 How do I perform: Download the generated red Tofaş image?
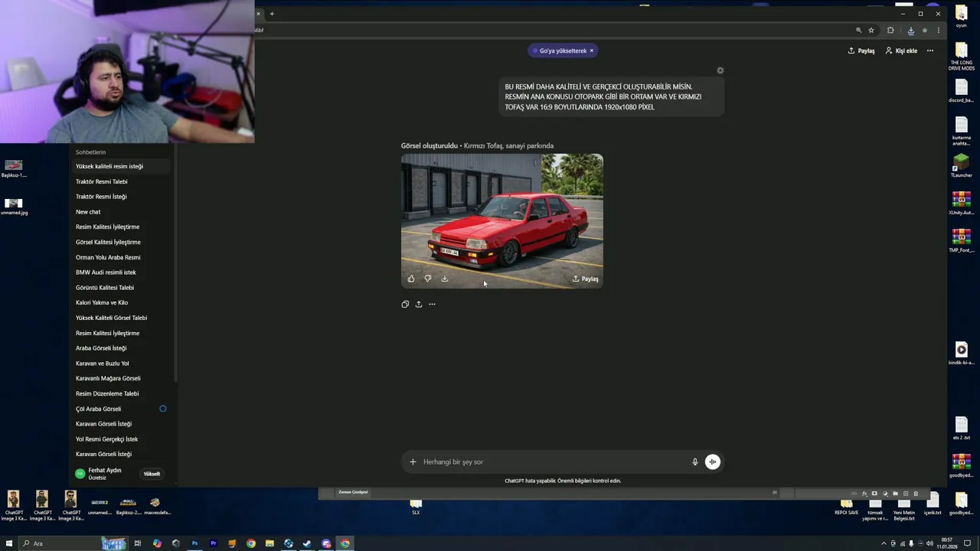[x=445, y=279]
